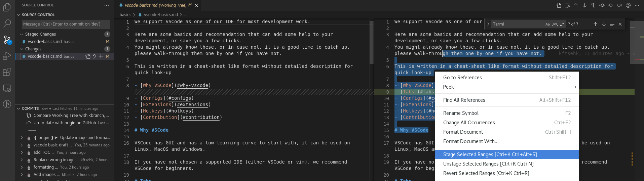Toggle Match Whole Word in find widget
This screenshot has width=644, height=181.
click(555, 24)
